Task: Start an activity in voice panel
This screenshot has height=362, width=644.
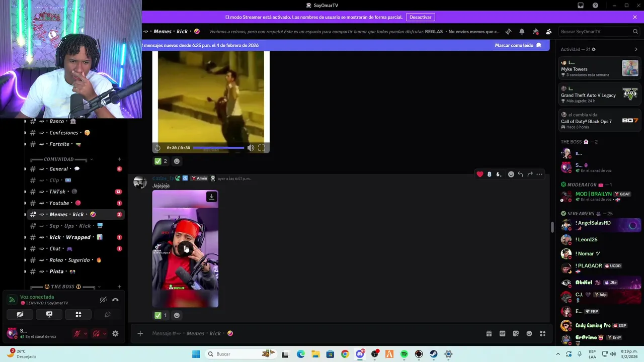Action: coord(78,314)
